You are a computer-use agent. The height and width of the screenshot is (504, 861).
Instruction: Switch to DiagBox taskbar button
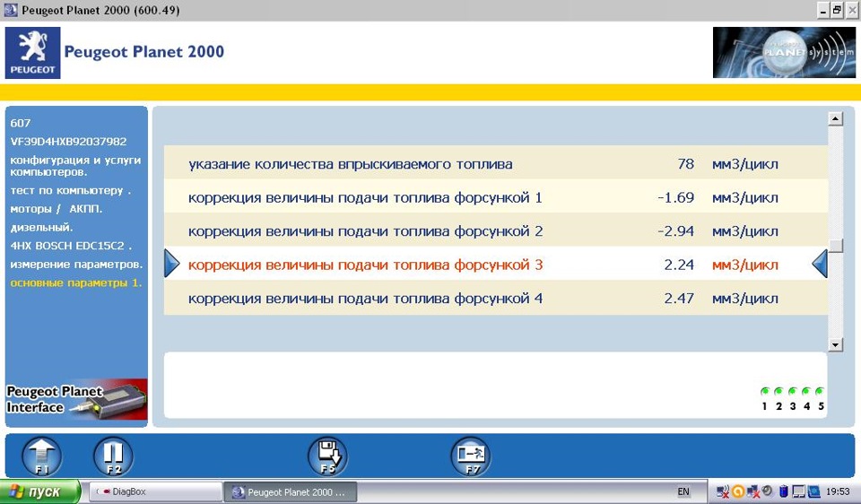tap(155, 491)
